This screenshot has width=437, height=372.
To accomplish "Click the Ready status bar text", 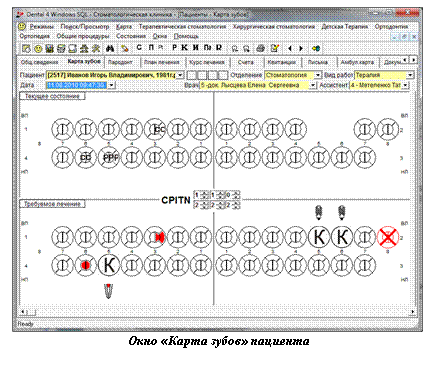I will (26, 324).
